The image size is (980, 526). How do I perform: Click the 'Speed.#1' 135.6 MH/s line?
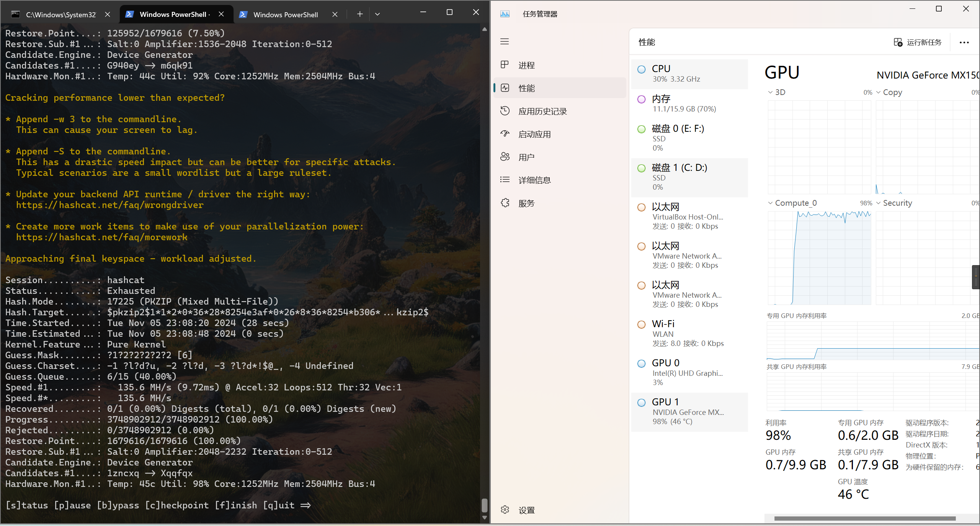[x=204, y=388]
